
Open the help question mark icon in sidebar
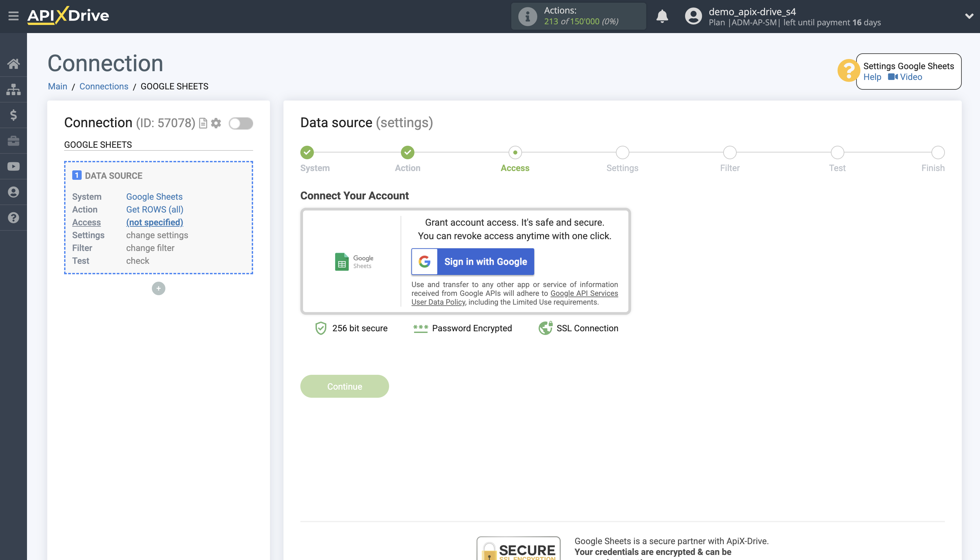tap(13, 217)
